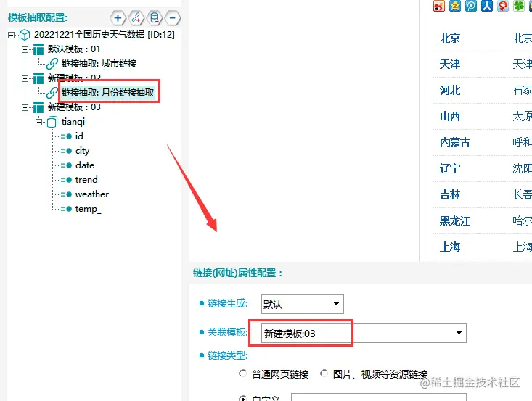Open the 天津 province link
Image resolution: width=532 pixels, height=401 pixels.
pos(449,64)
